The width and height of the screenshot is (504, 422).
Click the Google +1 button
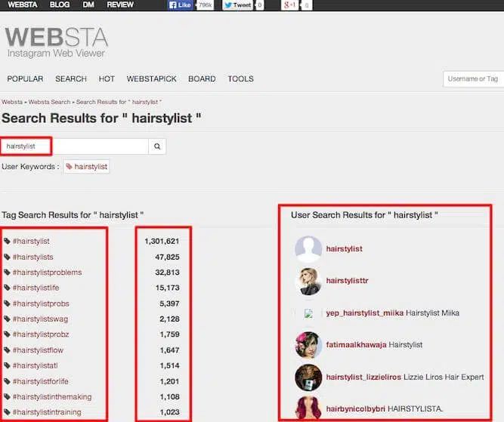point(290,5)
